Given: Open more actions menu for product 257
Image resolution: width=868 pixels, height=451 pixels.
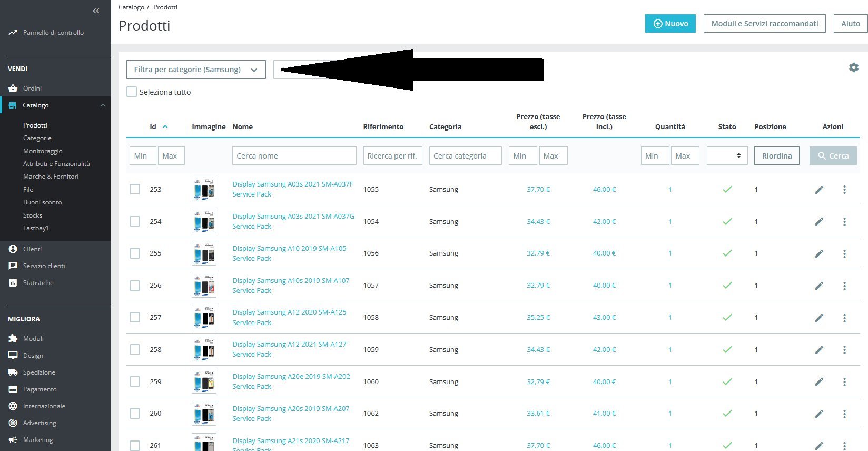Looking at the screenshot, I should pos(844,318).
